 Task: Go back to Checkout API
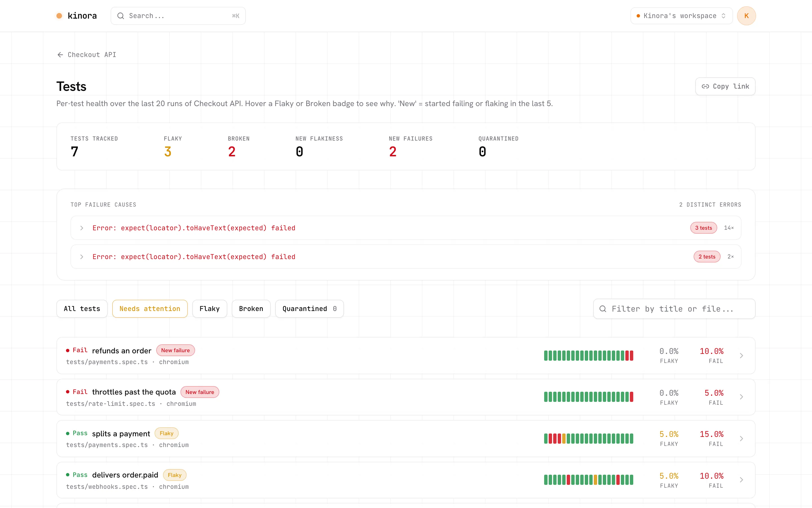point(87,55)
